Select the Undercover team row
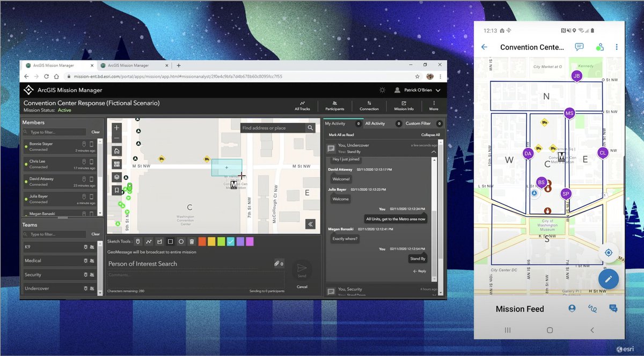 [59, 288]
